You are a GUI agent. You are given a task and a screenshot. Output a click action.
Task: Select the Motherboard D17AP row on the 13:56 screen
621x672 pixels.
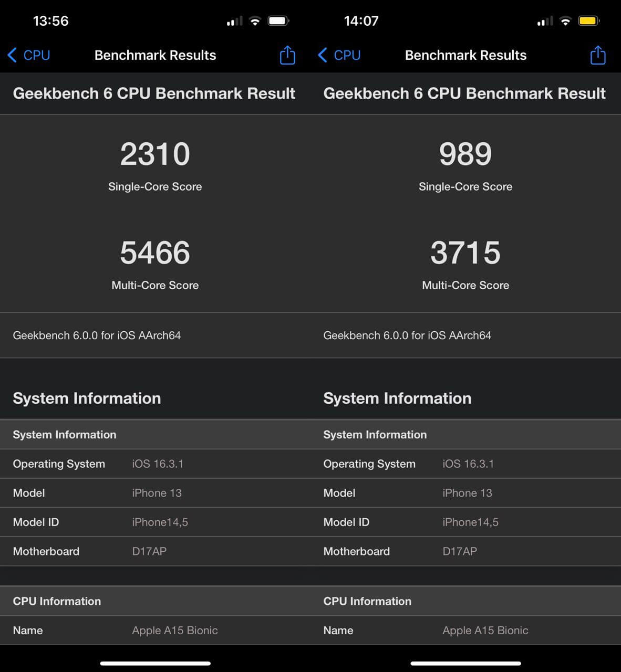[x=155, y=551]
